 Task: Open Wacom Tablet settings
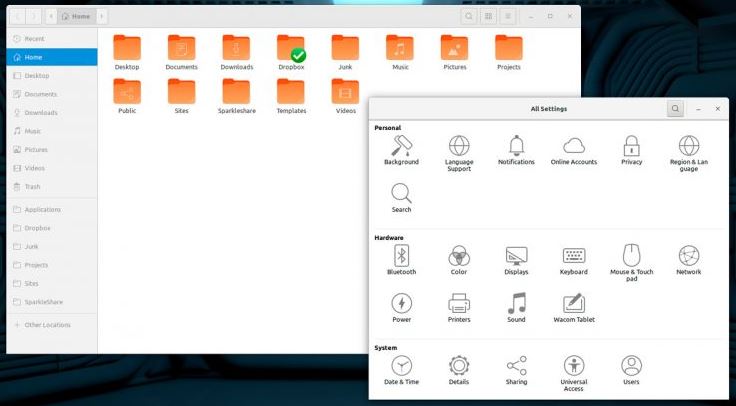(x=574, y=304)
